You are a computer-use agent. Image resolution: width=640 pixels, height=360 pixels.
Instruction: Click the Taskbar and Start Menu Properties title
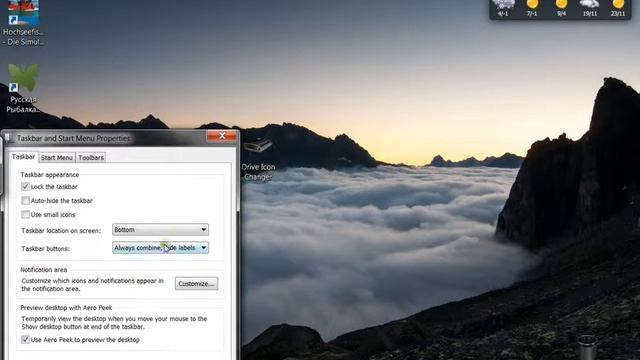pyautogui.click(x=73, y=138)
